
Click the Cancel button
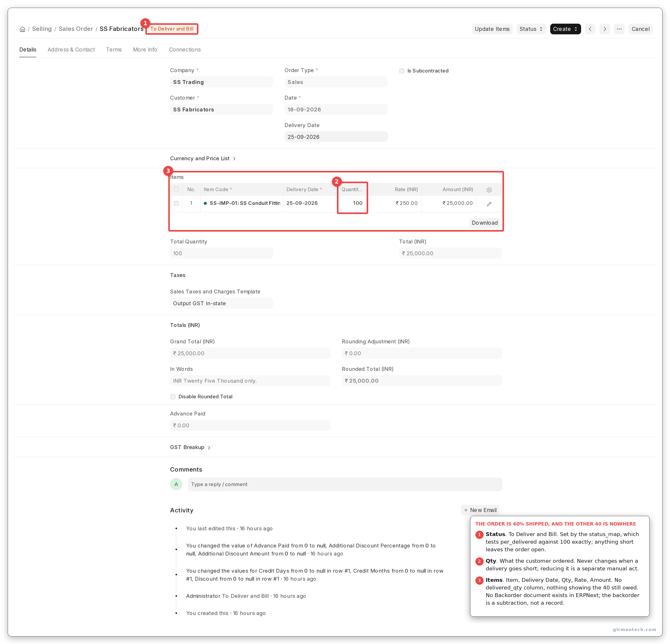pyautogui.click(x=640, y=29)
